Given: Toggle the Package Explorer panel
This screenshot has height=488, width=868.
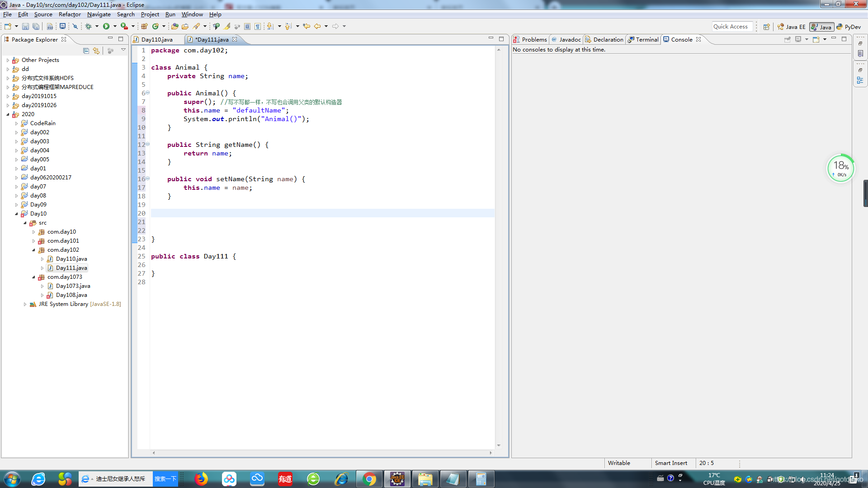Looking at the screenshot, I should [x=110, y=39].
